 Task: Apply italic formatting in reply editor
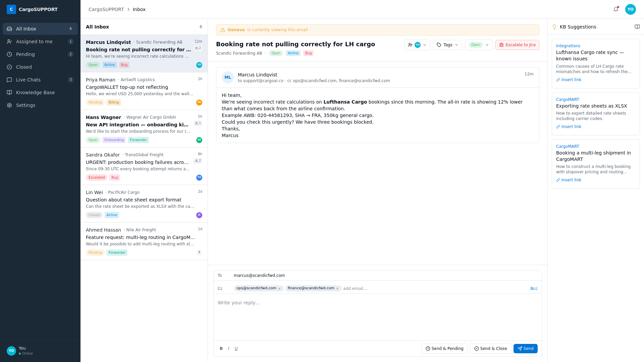point(229,349)
